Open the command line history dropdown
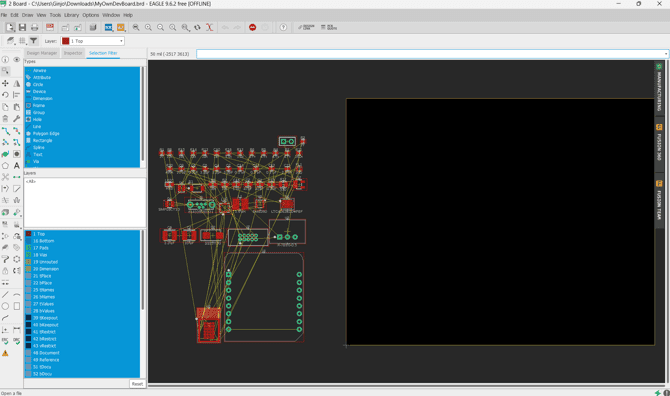The image size is (670, 396). (x=666, y=54)
